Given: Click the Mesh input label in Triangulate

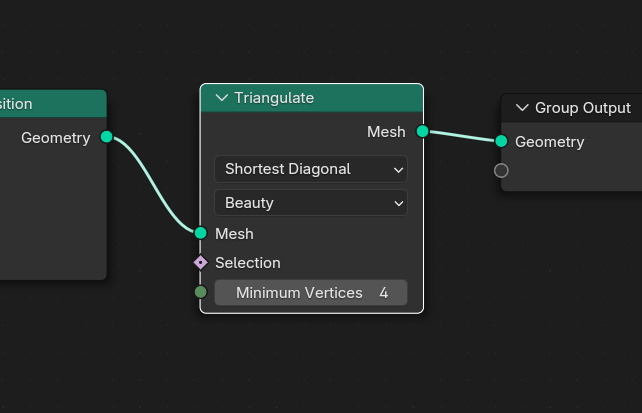Looking at the screenshot, I should coord(234,234).
